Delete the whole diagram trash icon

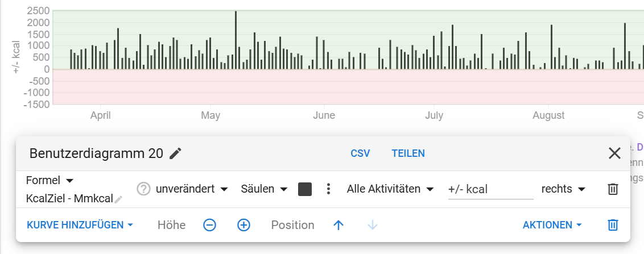click(x=613, y=225)
